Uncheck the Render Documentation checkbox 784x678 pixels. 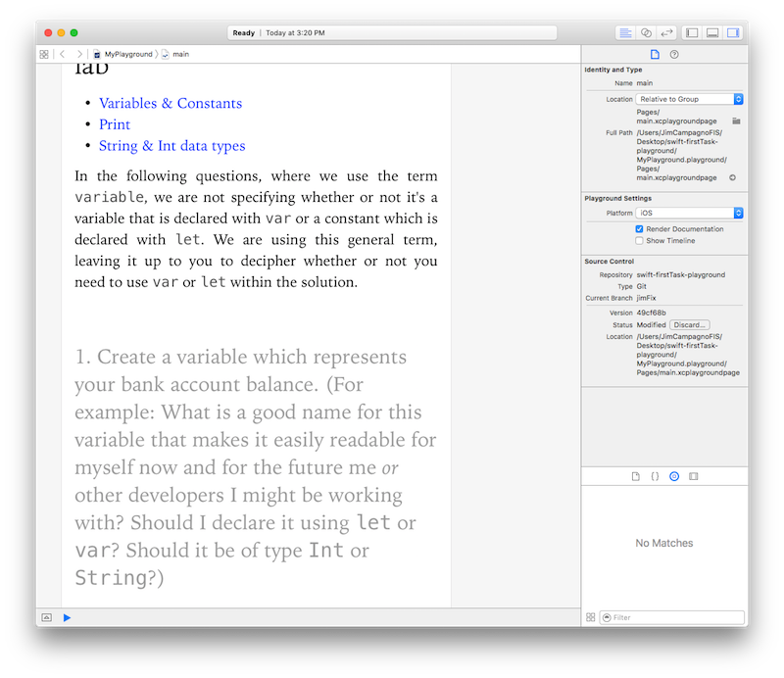click(639, 229)
